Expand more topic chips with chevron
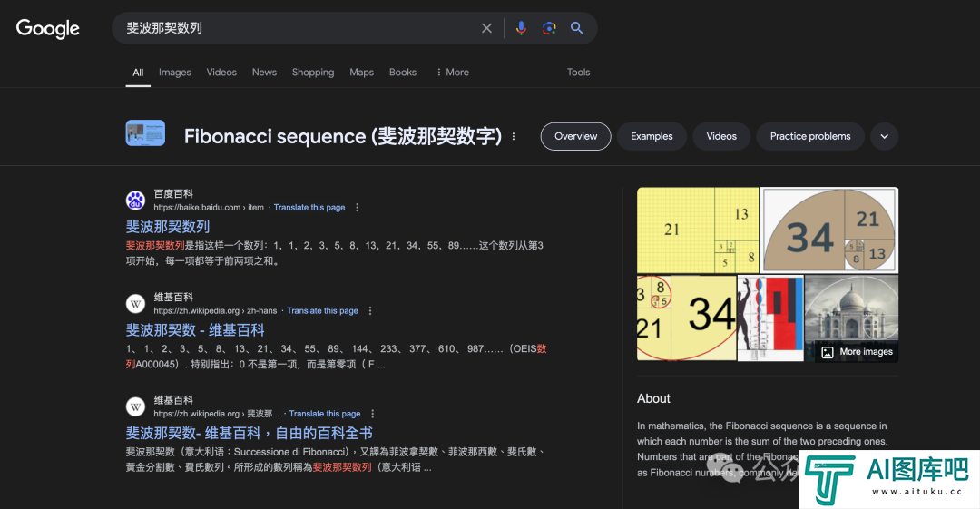This screenshot has height=509, width=980. (x=885, y=136)
